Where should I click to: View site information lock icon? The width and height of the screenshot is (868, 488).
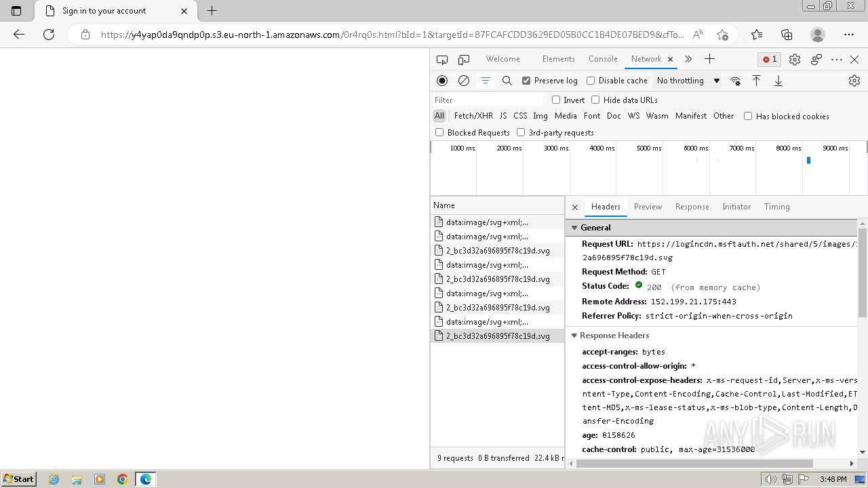point(85,35)
